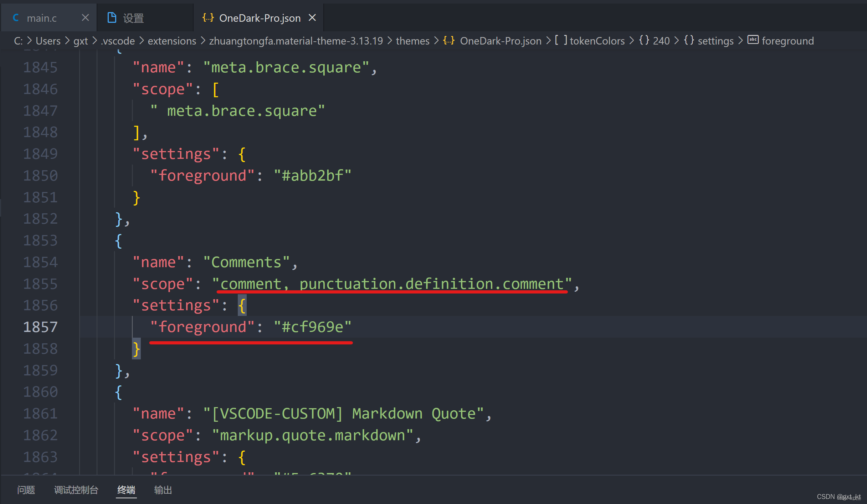The image size is (867, 504).
Task: Click the #cf969e color value on line 1857
Action: coord(312,327)
